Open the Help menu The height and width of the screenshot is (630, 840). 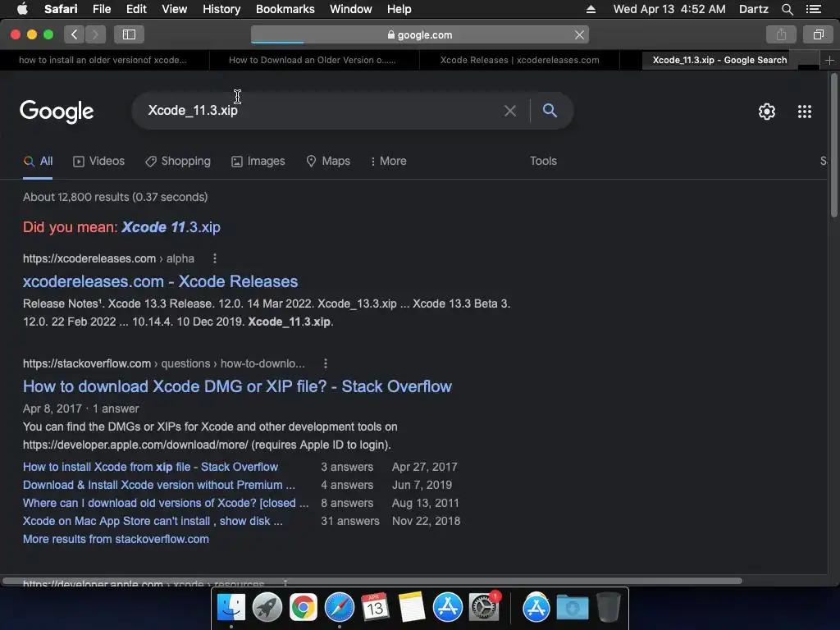tap(399, 9)
